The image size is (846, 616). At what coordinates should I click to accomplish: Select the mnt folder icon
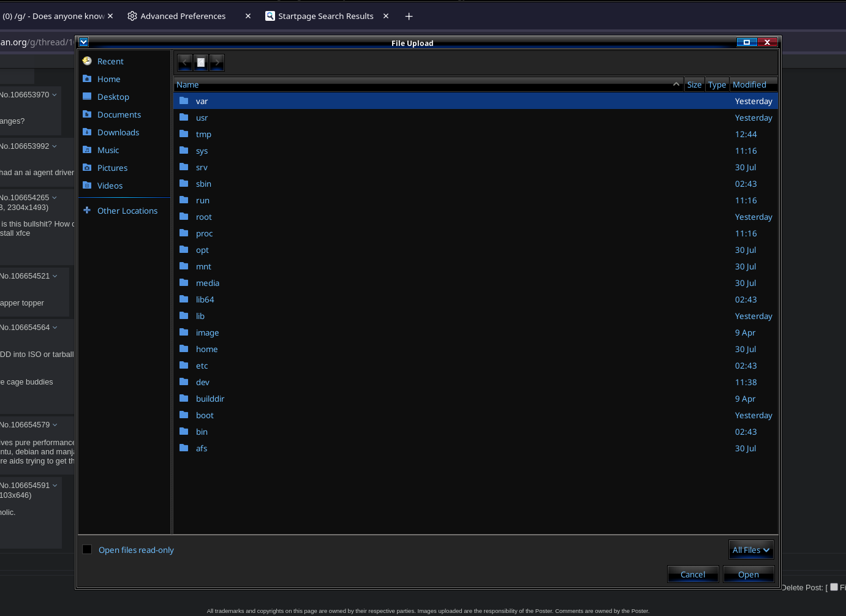pos(184,266)
